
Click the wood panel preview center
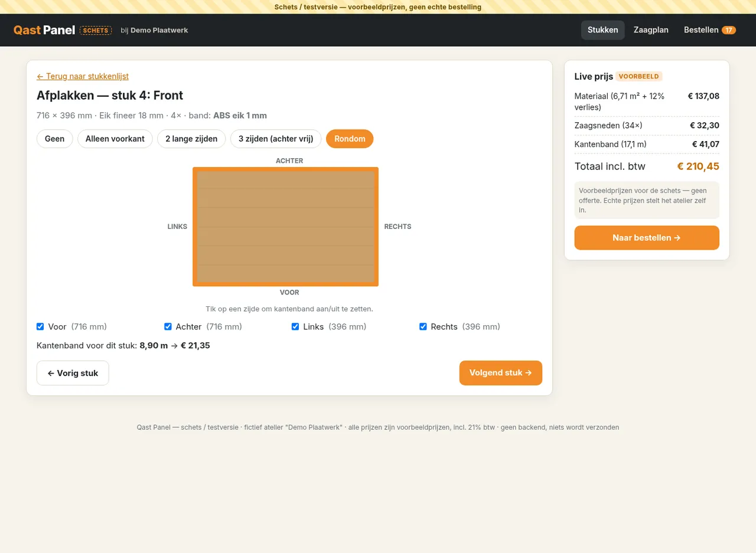(285, 227)
